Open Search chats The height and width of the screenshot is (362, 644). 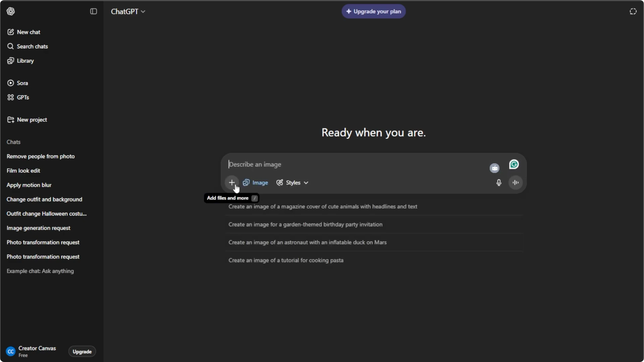27,46
